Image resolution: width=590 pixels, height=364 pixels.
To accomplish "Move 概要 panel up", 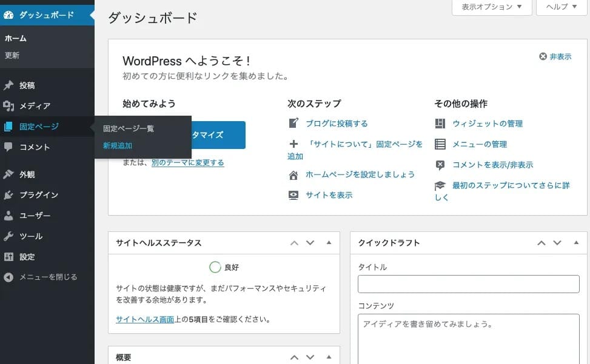I will [x=294, y=357].
